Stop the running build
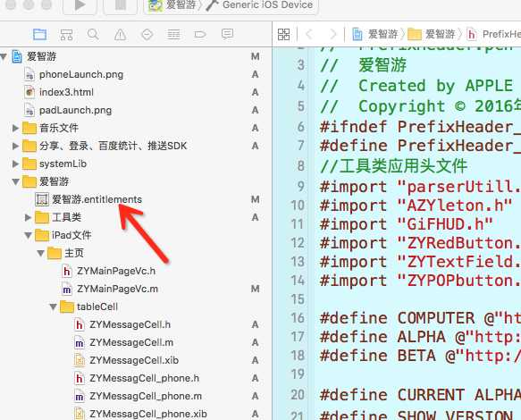This screenshot has height=420, width=521. tap(121, 5)
